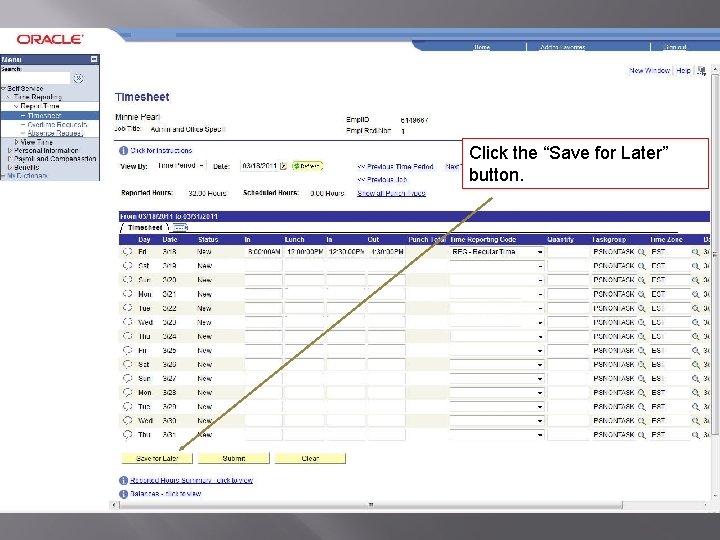Open Time Reporting Code dropdown for Sun 3/27
Image resolution: width=720 pixels, height=540 pixels.
pos(540,379)
